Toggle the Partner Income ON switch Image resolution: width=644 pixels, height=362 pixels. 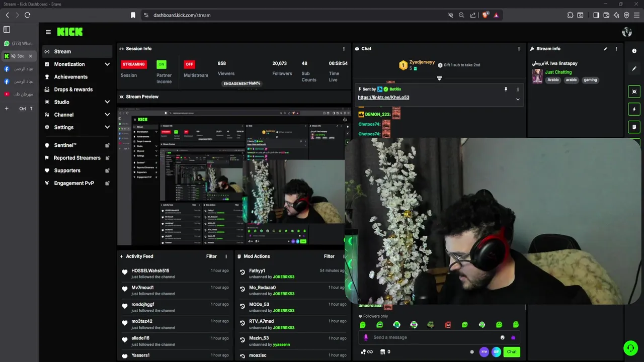pos(161,64)
